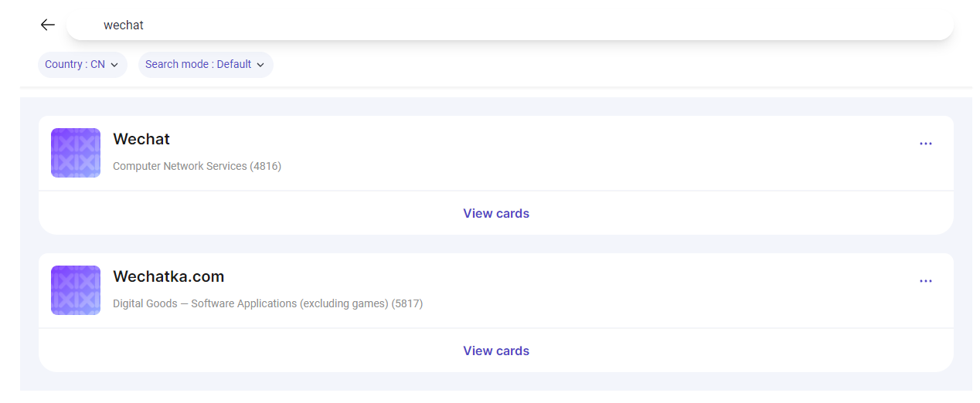Screen dimensions: 980x403
Task: Select the Wechat merchant title
Action: 141,139
